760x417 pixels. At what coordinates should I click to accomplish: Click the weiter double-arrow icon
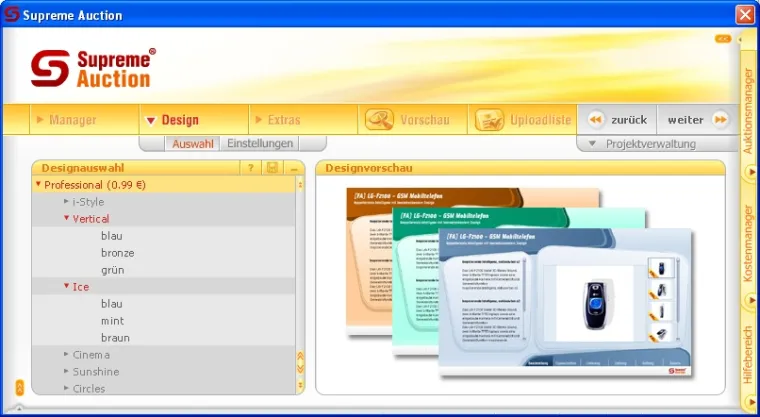(721, 120)
